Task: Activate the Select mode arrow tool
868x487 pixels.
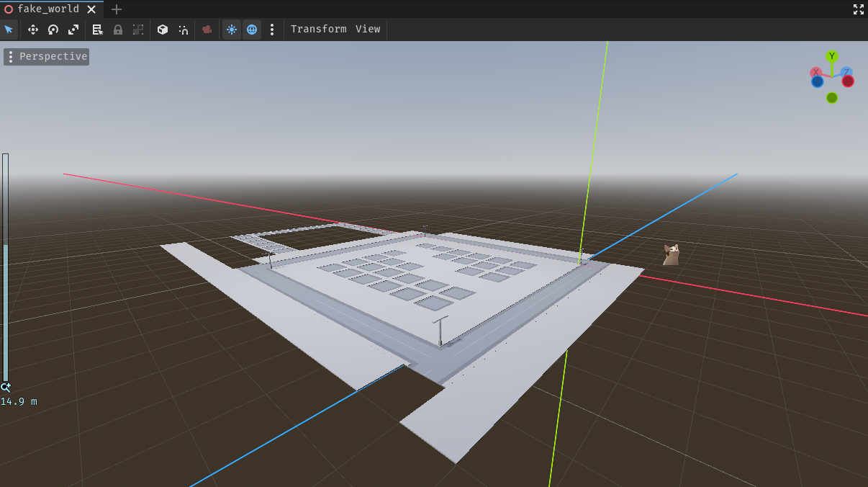Action: tap(9, 30)
